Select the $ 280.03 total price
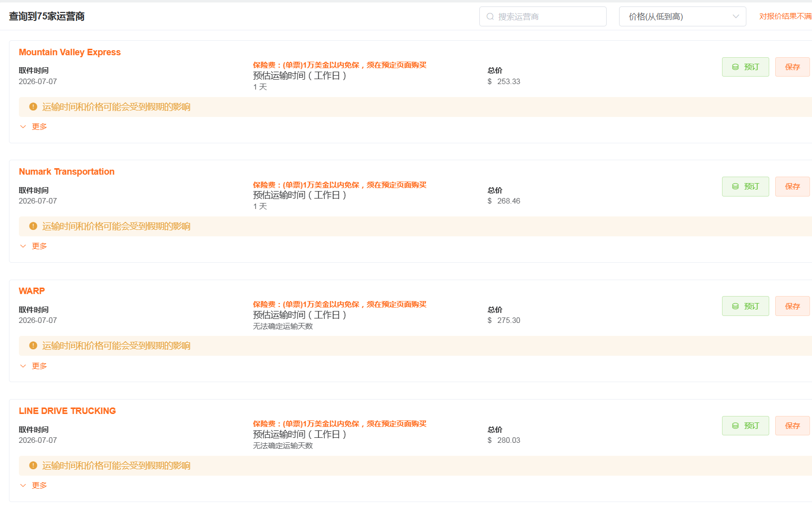Viewport: 812px width, 512px height. pyautogui.click(x=504, y=440)
